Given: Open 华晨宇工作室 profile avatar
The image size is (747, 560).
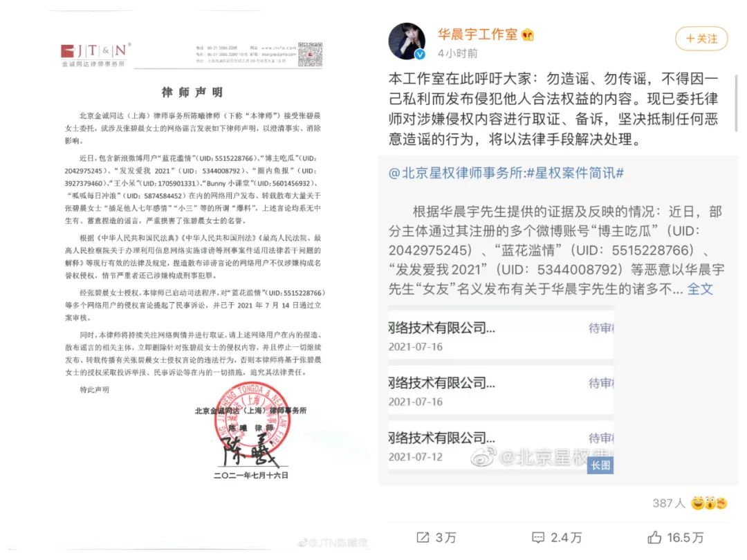Looking at the screenshot, I should [407, 41].
